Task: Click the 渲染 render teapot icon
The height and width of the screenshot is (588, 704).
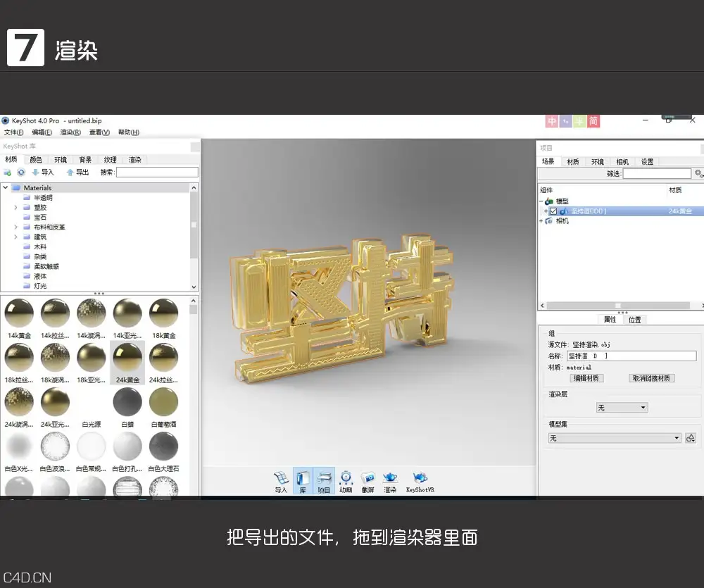Action: 390,482
